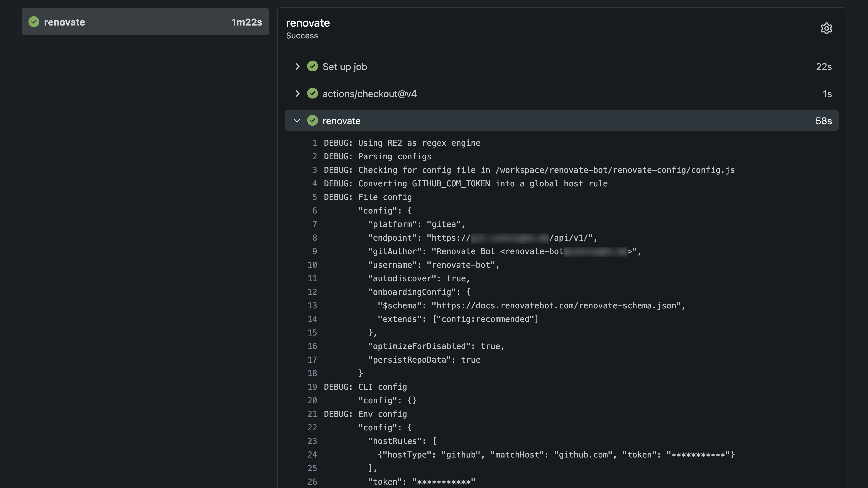Select the renovate job in the sidebar
The width and height of the screenshot is (868, 488).
[145, 22]
